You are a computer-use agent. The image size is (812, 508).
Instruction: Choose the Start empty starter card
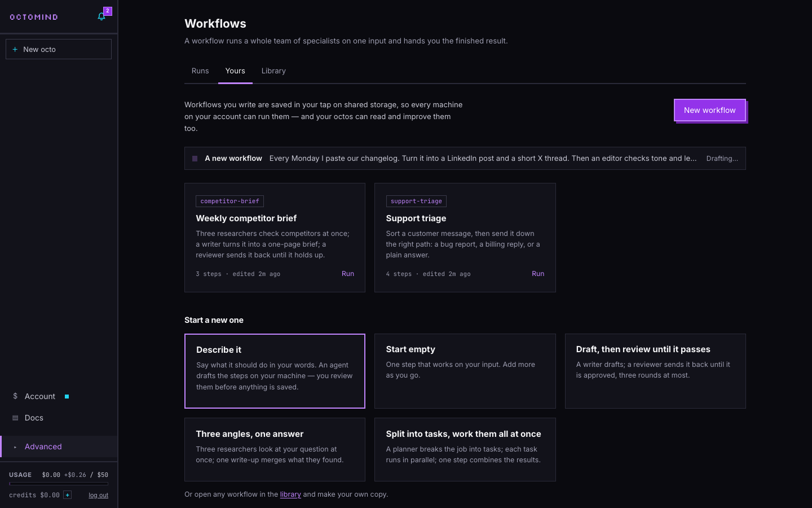[x=465, y=371]
